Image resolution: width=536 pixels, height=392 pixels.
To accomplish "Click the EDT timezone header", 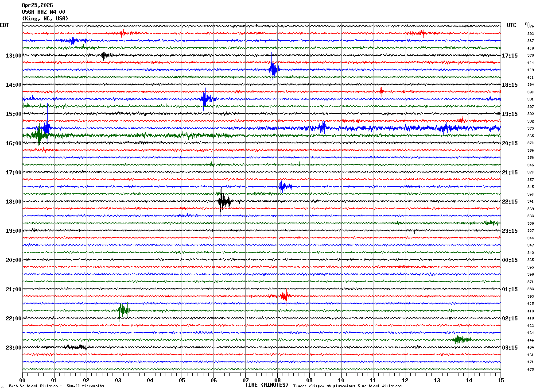I will (x=4, y=25).
